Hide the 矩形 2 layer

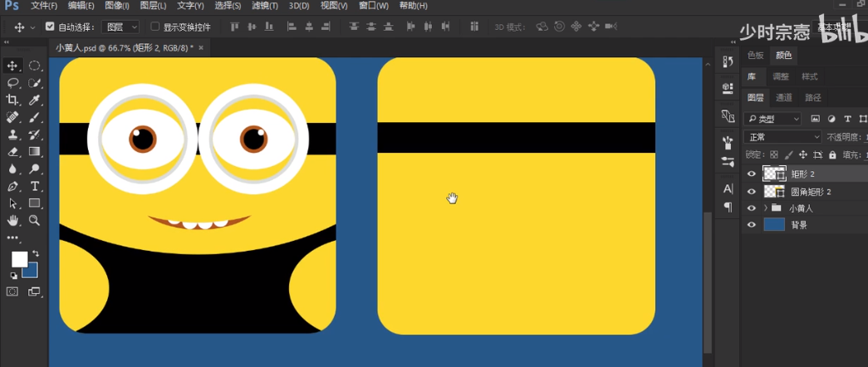[751, 174]
